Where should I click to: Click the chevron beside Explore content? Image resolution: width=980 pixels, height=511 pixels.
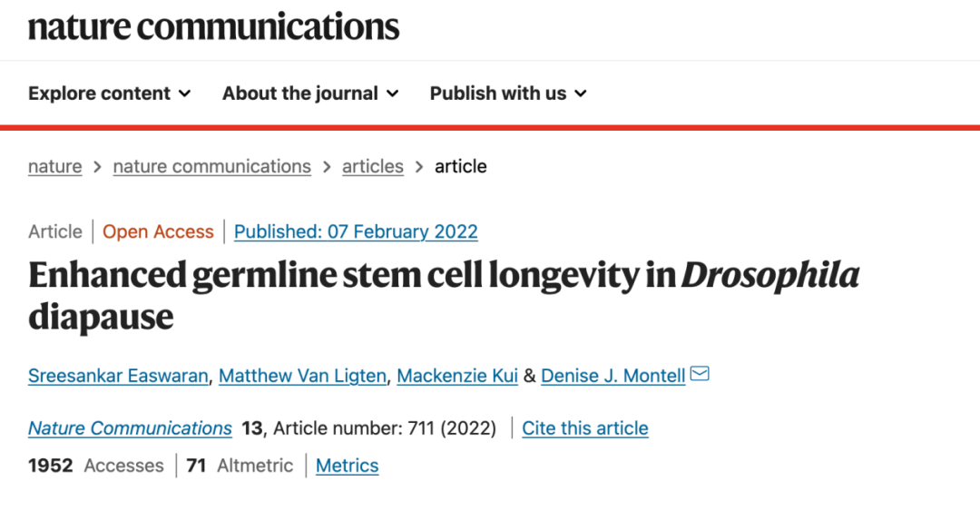pos(184,93)
